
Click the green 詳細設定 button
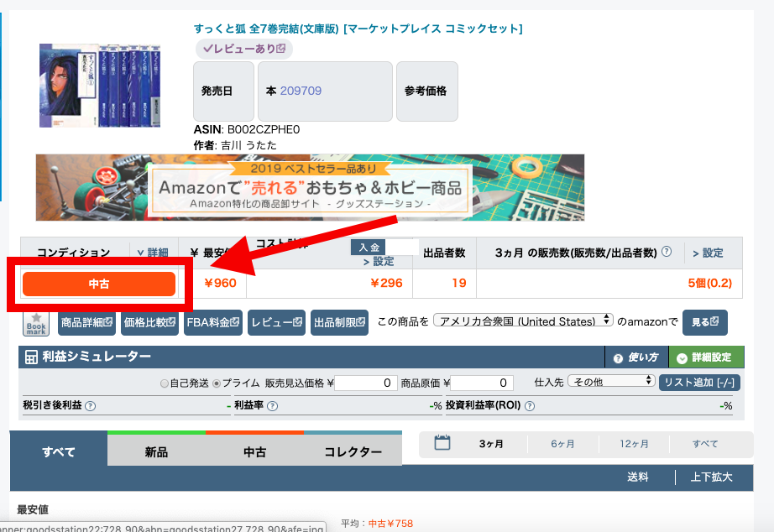[706, 357]
